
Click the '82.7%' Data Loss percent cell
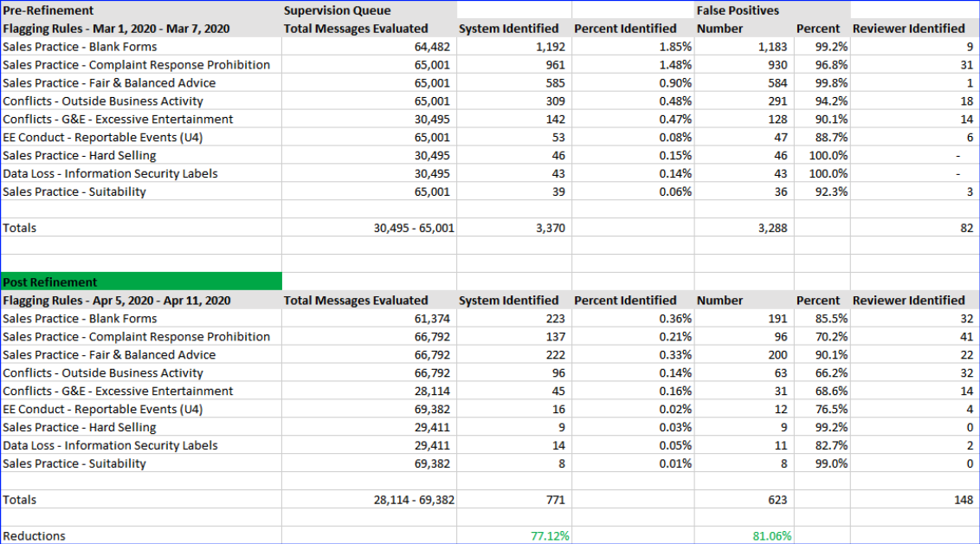click(822, 446)
